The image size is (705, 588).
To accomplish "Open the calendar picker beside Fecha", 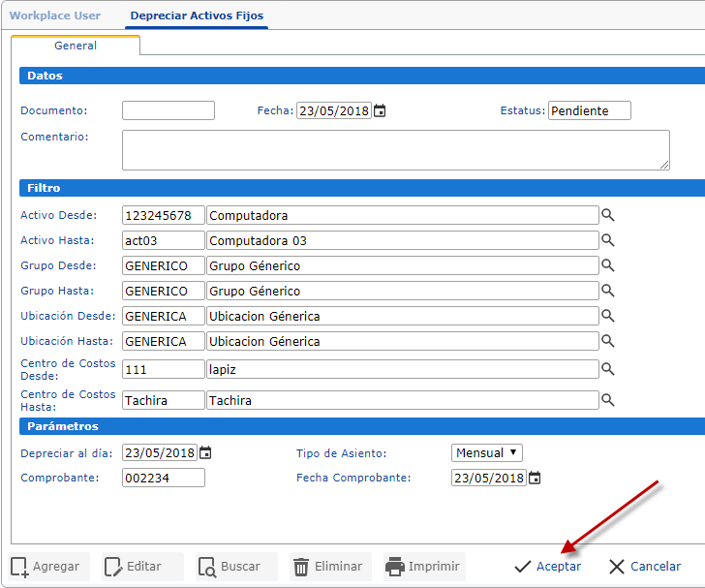I will pos(380,111).
